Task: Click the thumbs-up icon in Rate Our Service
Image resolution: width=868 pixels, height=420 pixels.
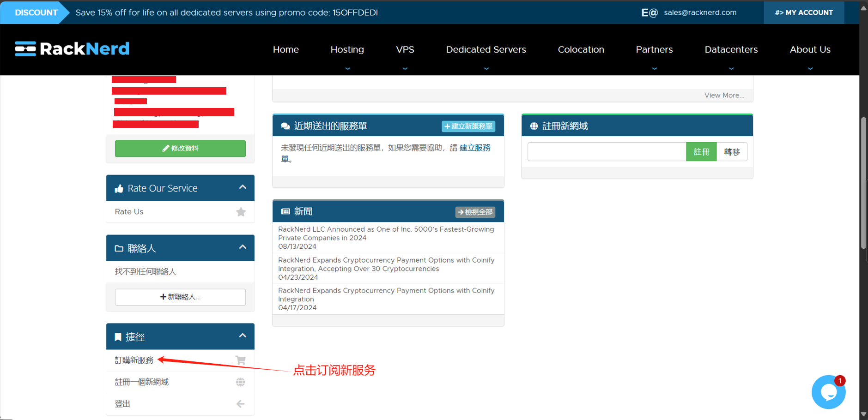Action: pos(119,188)
